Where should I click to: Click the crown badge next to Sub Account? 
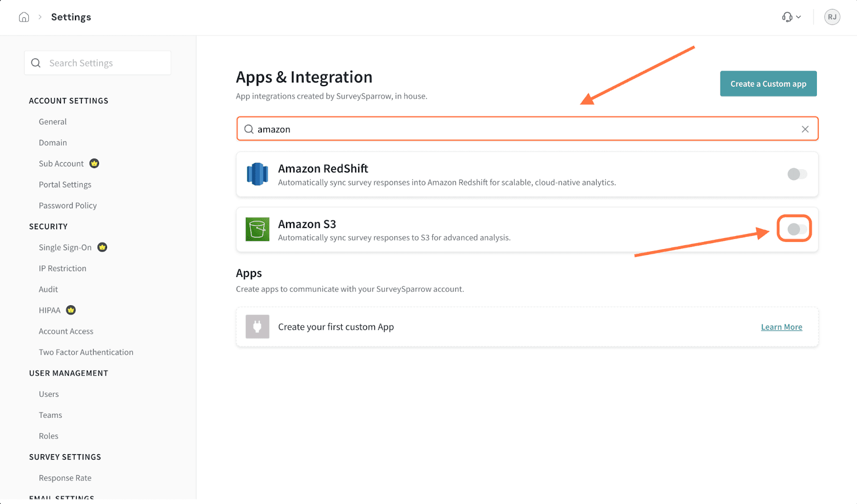(94, 163)
